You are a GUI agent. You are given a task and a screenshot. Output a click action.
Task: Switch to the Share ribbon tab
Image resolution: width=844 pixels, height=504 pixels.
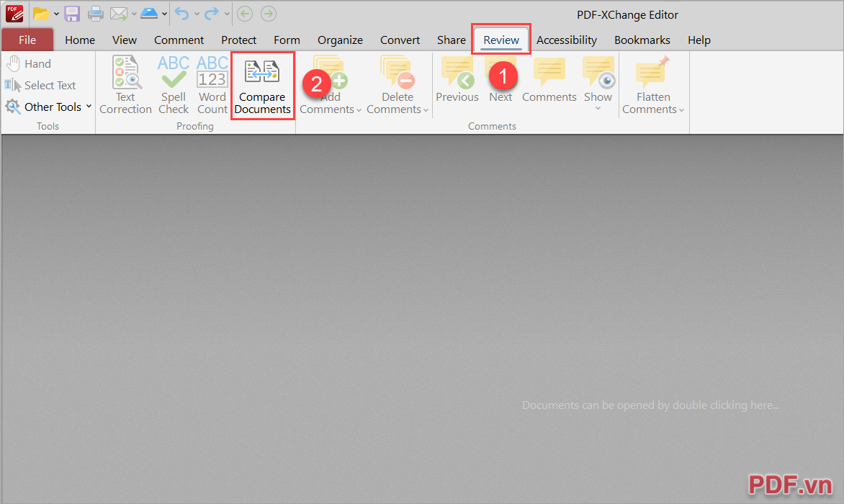coord(451,40)
